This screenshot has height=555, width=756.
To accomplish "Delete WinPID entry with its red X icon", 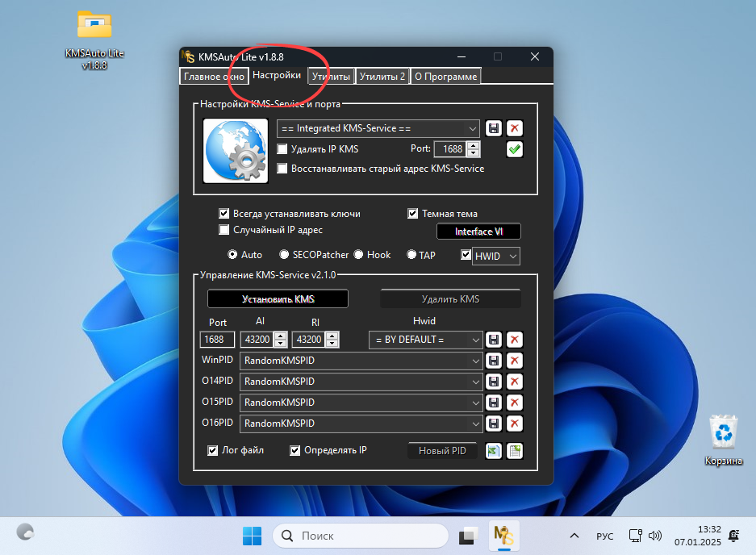I will tap(514, 361).
